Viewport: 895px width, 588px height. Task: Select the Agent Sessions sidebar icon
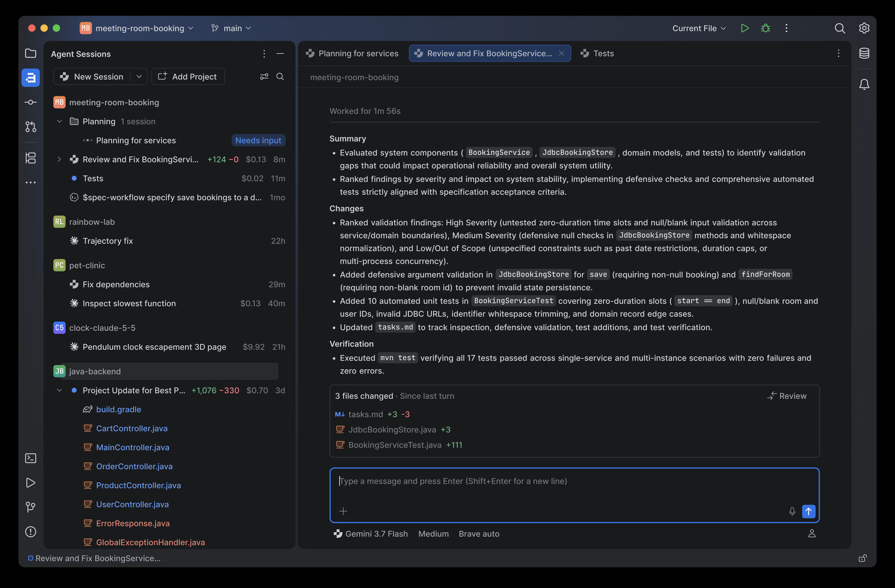(x=30, y=77)
